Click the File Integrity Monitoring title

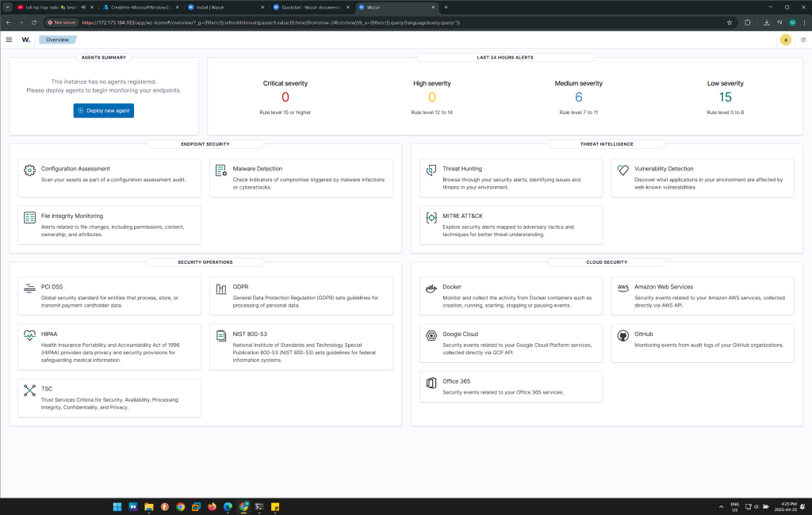[72, 216]
